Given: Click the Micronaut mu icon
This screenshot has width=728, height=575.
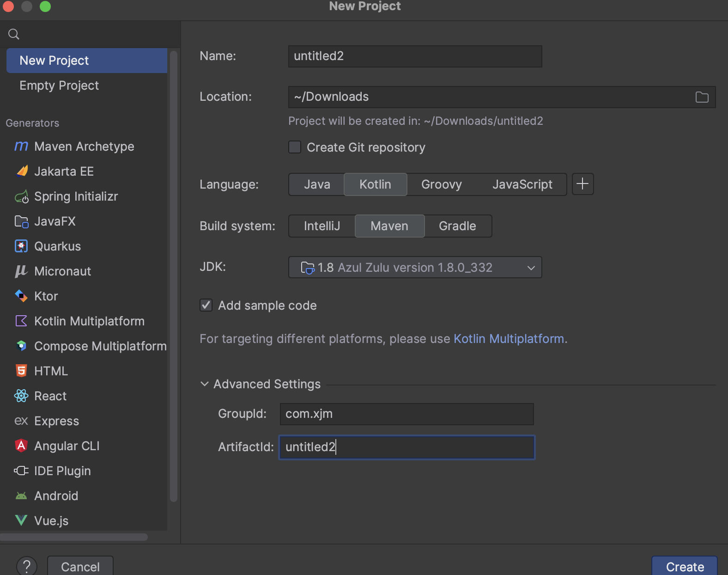Looking at the screenshot, I should (21, 271).
